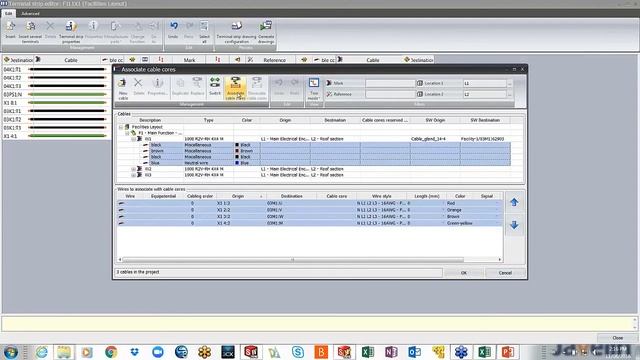
Task: Click OK in Associate cable cores dialog
Action: [x=464, y=273]
